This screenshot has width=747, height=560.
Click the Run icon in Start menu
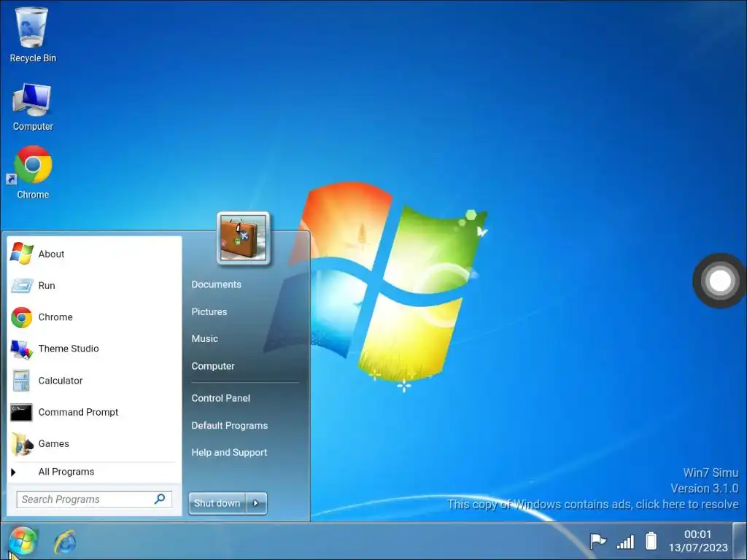(x=21, y=285)
